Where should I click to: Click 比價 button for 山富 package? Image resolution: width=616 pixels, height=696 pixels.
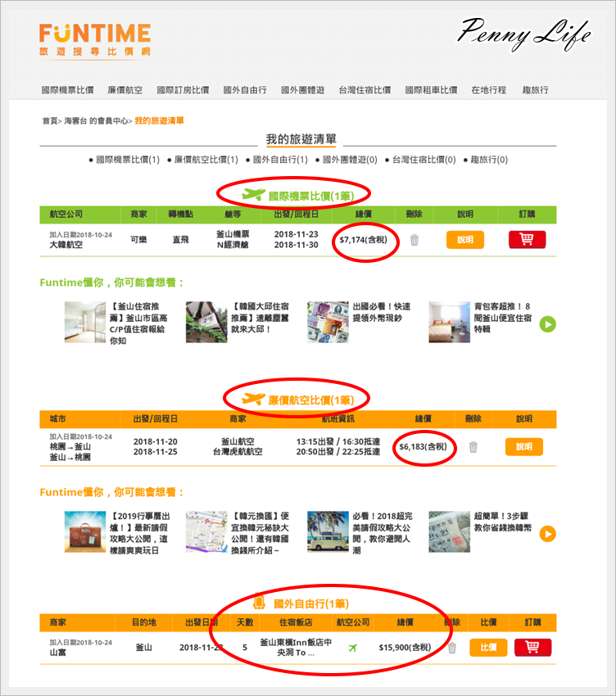click(x=488, y=648)
